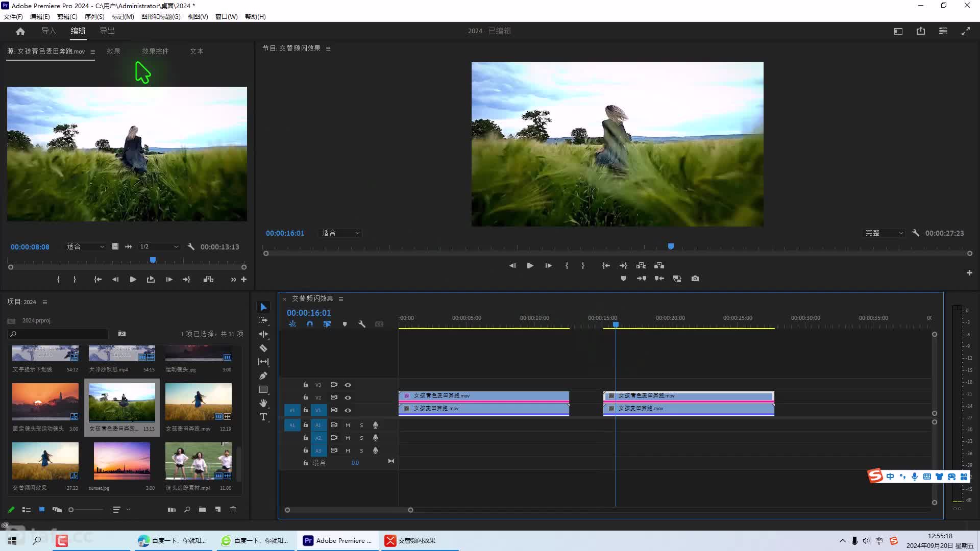Viewport: 980px width, 551px height.
Task: Open the Workspaces layout icon
Action: (898, 31)
